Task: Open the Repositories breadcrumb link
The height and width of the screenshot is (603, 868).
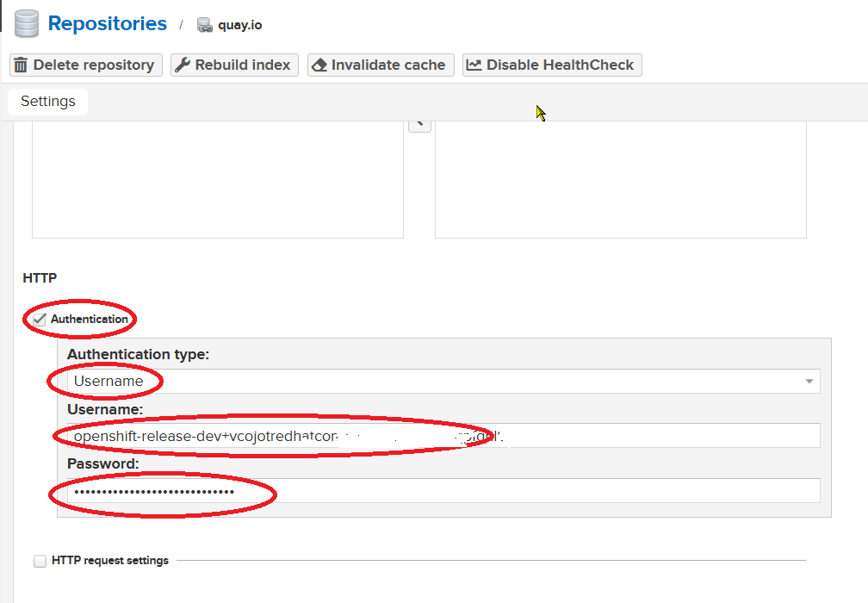Action: [108, 23]
